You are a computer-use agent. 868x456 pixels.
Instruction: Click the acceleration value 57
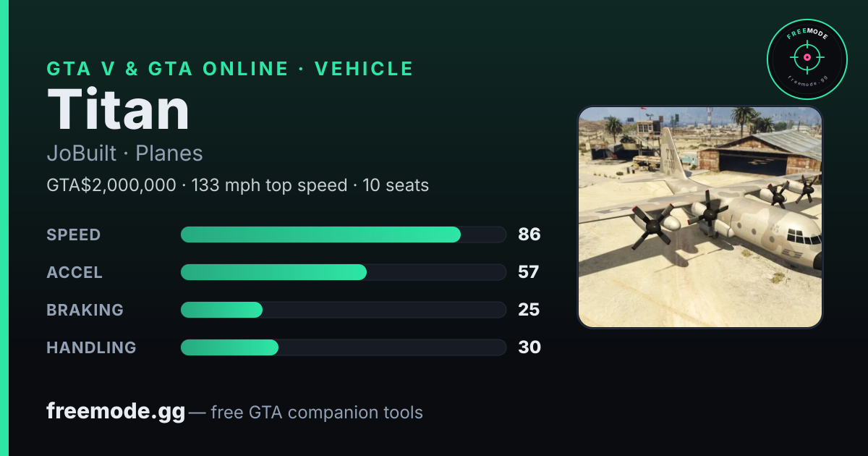[529, 272]
